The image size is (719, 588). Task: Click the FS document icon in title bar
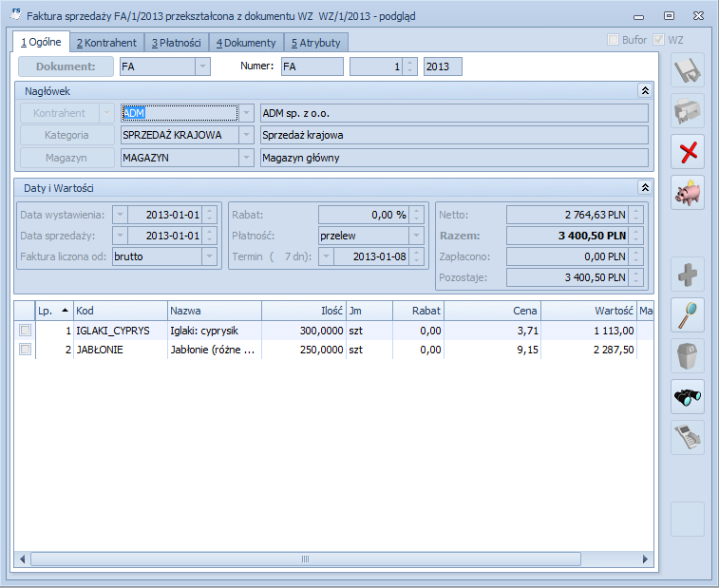pyautogui.click(x=15, y=14)
